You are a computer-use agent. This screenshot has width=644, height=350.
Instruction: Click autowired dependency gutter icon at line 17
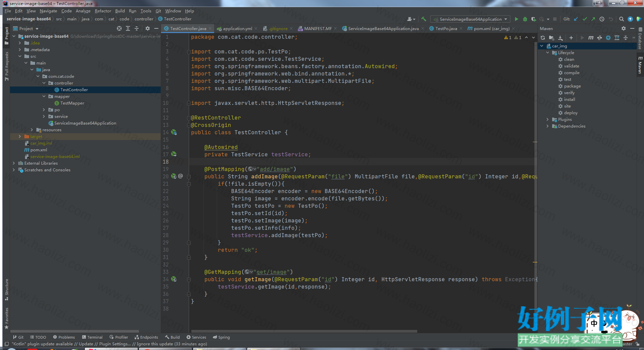click(x=174, y=154)
